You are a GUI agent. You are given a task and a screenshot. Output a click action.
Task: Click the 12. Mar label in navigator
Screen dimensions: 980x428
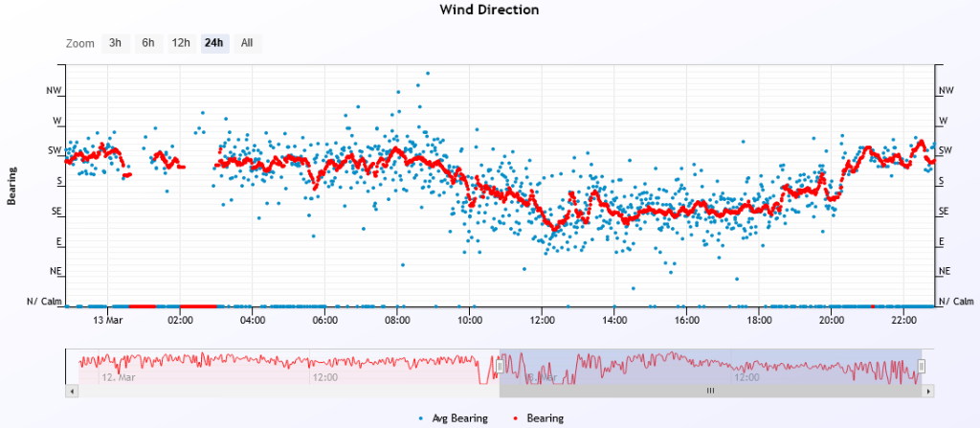119,378
